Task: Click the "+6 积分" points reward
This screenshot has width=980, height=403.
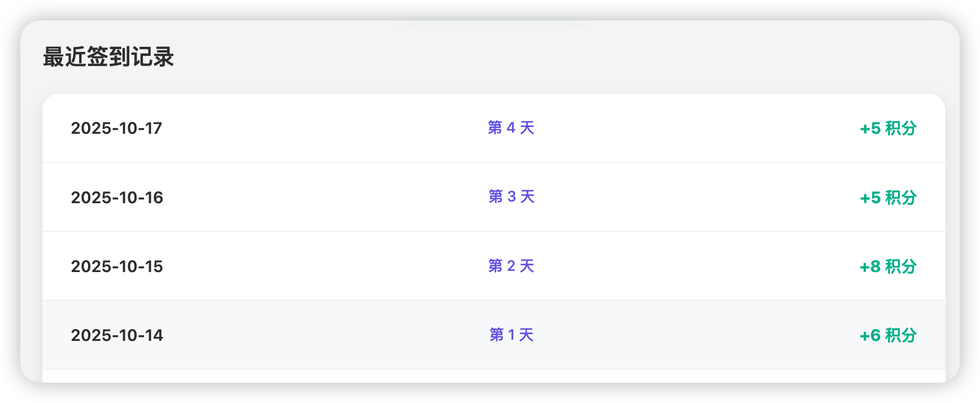Action: coord(887,335)
